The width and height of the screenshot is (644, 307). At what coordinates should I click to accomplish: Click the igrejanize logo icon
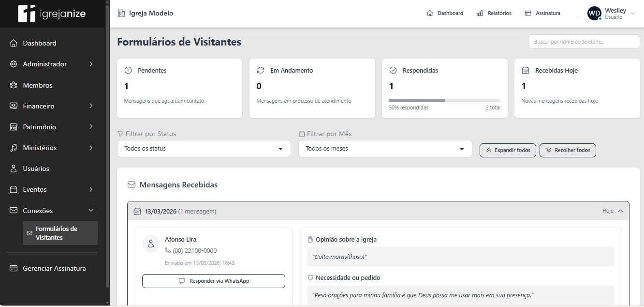pos(27,14)
